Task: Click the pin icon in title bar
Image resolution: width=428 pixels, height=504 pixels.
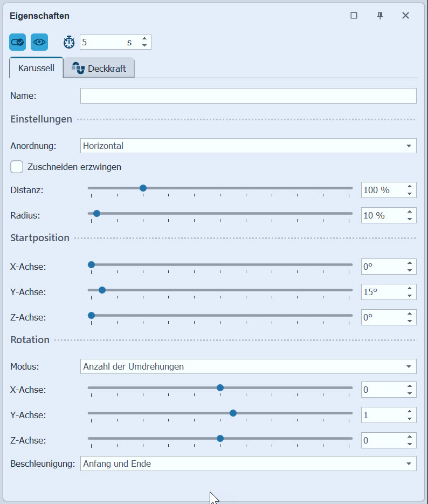Action: click(x=380, y=16)
